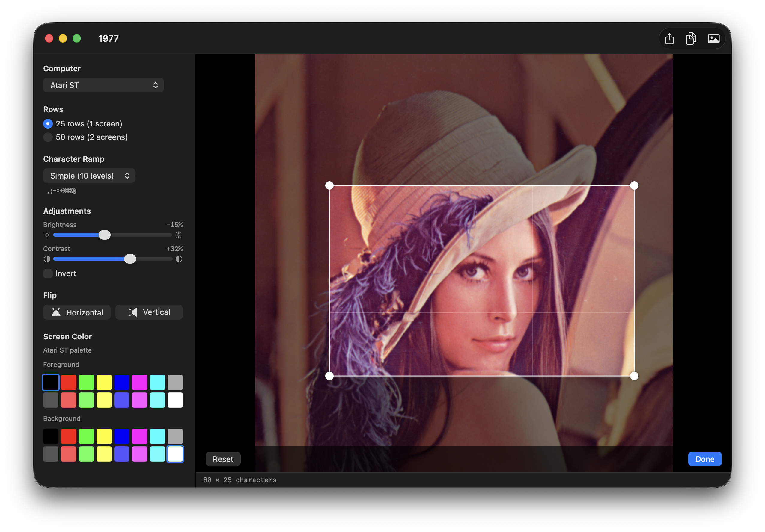
Task: Choose the bright green Foreground swatch in top row
Action: (86, 382)
